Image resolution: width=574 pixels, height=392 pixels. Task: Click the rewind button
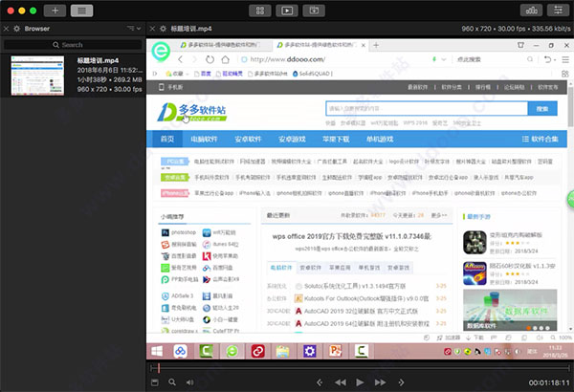[x=341, y=382]
